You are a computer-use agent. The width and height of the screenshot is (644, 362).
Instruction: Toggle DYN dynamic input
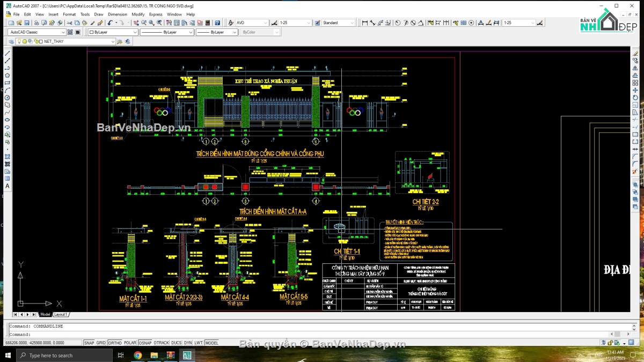(188, 343)
